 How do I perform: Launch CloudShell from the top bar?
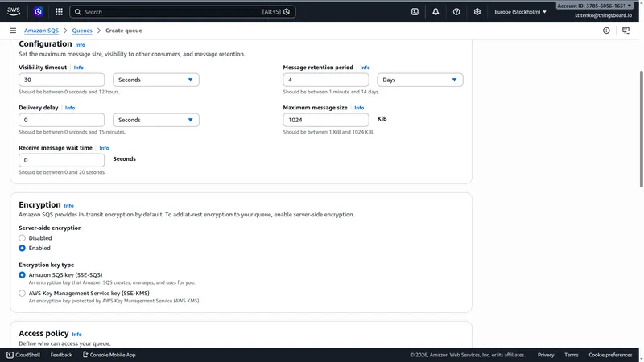coord(415,12)
